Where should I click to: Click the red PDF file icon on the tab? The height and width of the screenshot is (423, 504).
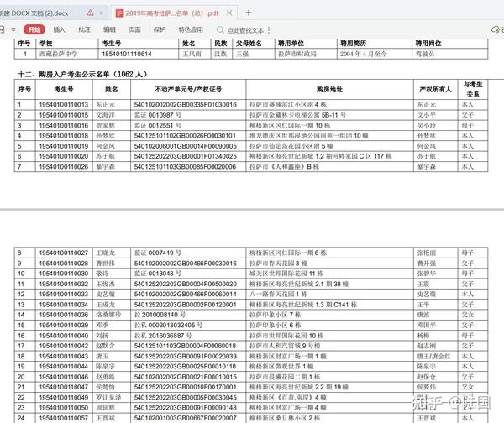[119, 13]
